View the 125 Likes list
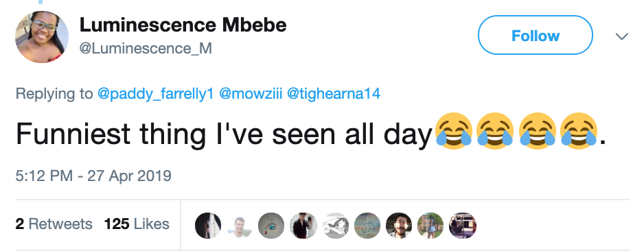The image size is (644, 251). click(137, 224)
